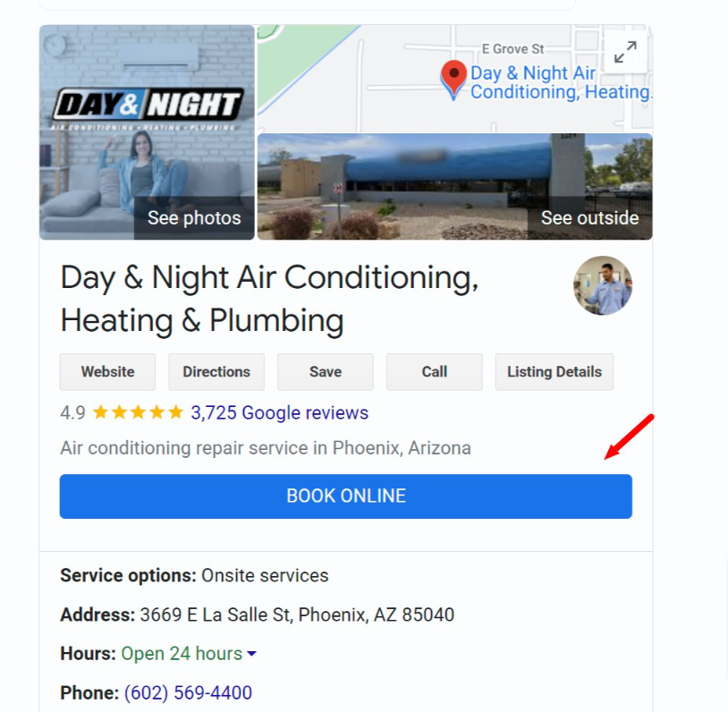728x712 pixels.
Task: Expand the map to full screen
Action: pos(625,52)
